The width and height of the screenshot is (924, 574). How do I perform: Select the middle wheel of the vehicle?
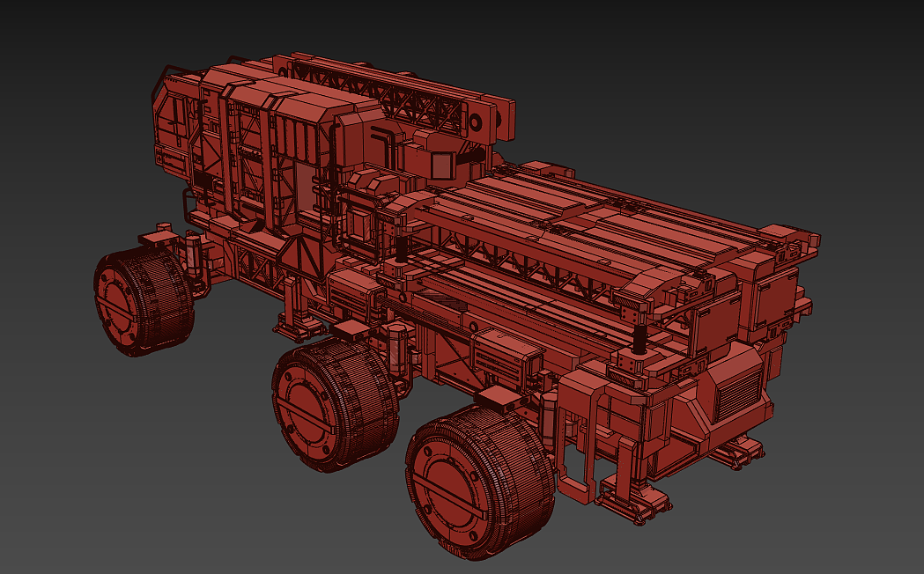coord(335,404)
